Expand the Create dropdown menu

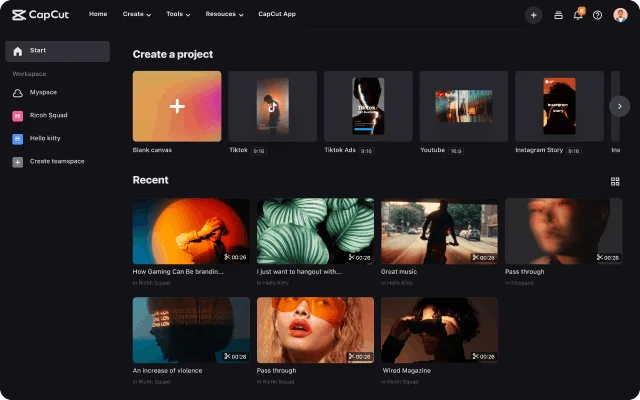pos(136,15)
